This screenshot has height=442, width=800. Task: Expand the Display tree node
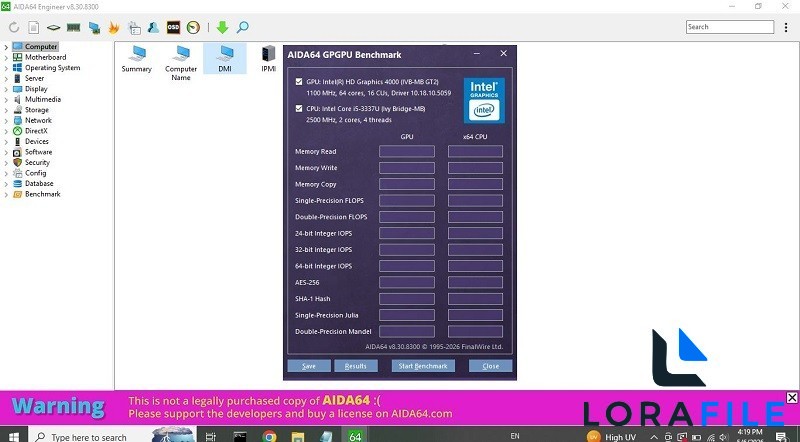6,89
